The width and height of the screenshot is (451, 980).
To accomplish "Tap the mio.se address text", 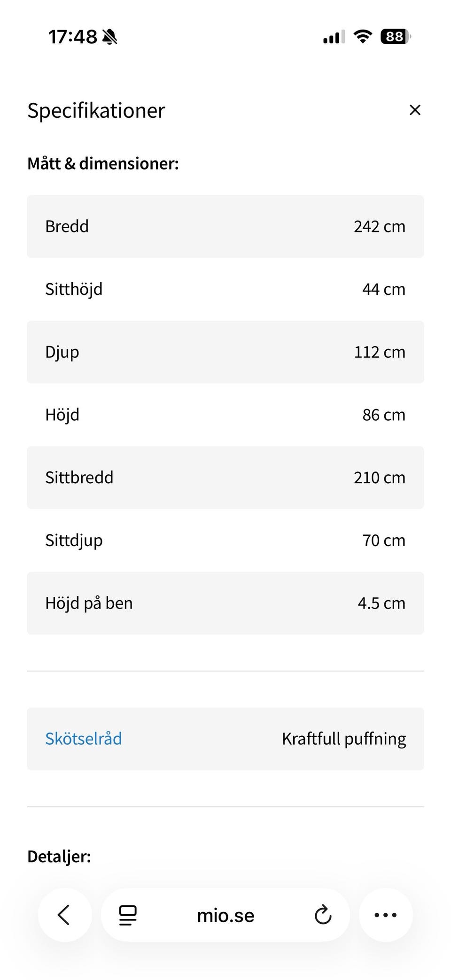I will [225, 915].
